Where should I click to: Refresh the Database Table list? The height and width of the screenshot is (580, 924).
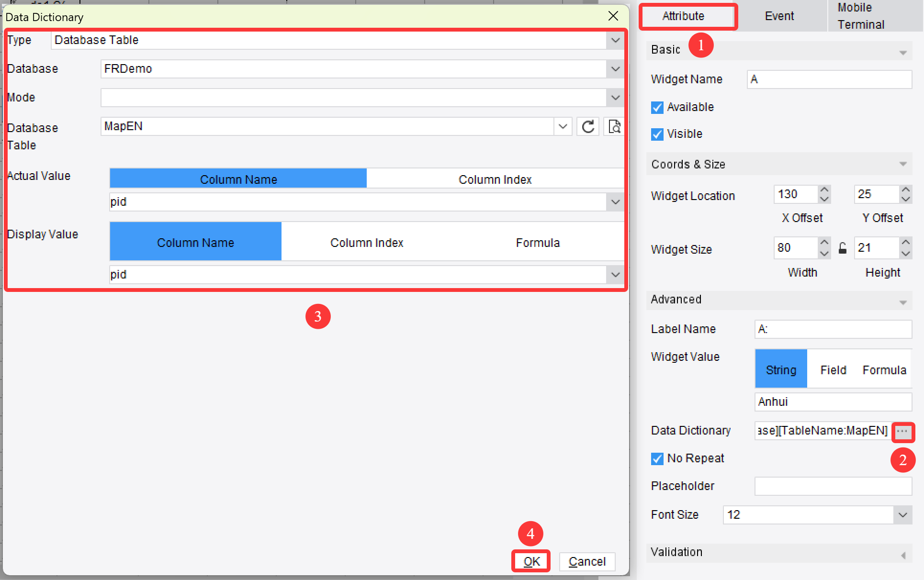click(x=587, y=126)
